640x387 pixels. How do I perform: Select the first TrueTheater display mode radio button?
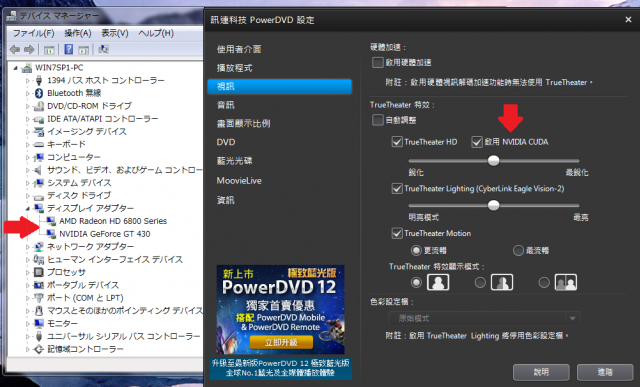pos(416,282)
